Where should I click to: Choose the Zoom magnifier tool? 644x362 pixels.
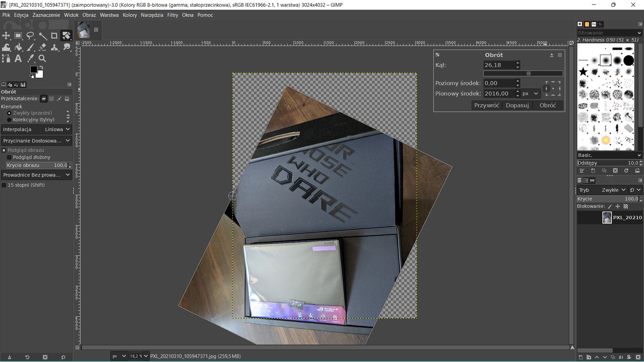point(42,59)
